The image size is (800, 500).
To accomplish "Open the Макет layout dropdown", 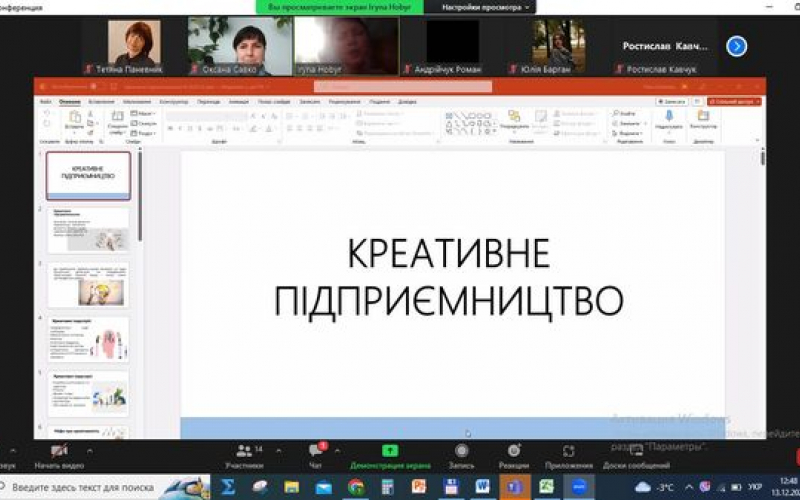I will [143, 113].
